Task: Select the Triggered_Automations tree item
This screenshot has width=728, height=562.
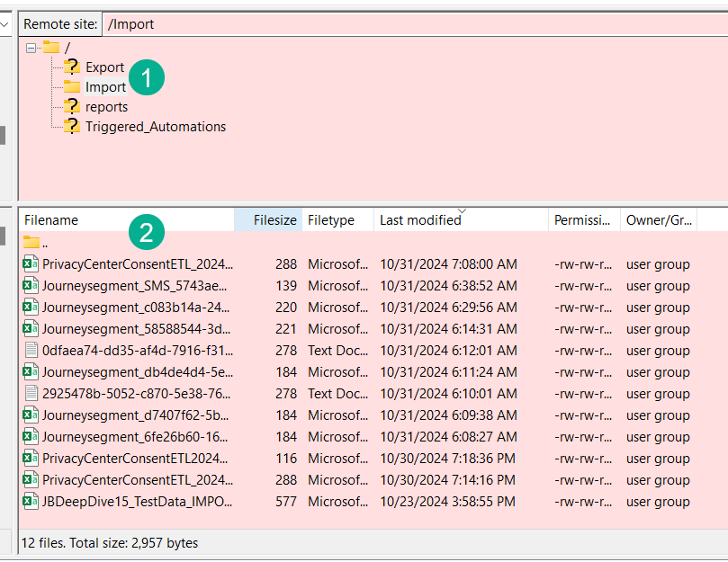Action: click(x=156, y=127)
